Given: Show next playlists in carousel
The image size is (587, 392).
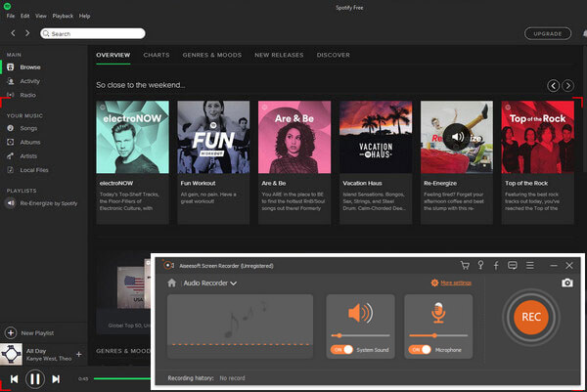Looking at the screenshot, I should [x=567, y=86].
